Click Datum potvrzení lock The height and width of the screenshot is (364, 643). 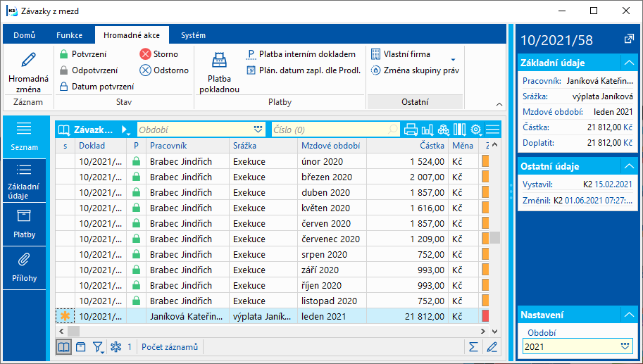[63, 87]
